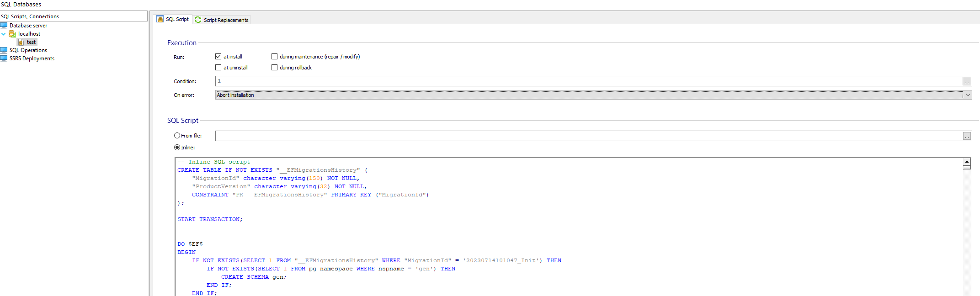Open the Condition editor ellipsis button
980x296 pixels.
(967, 81)
